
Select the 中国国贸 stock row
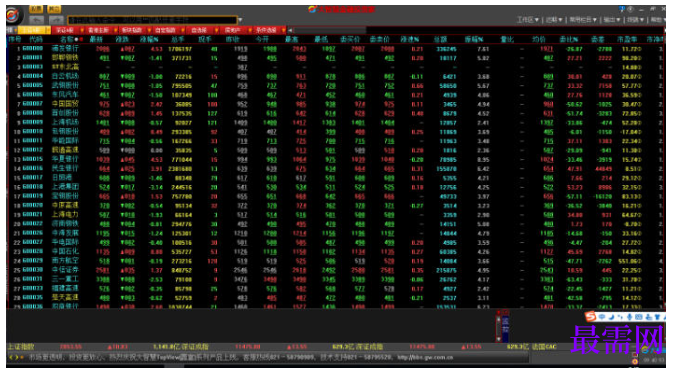tap(336, 104)
